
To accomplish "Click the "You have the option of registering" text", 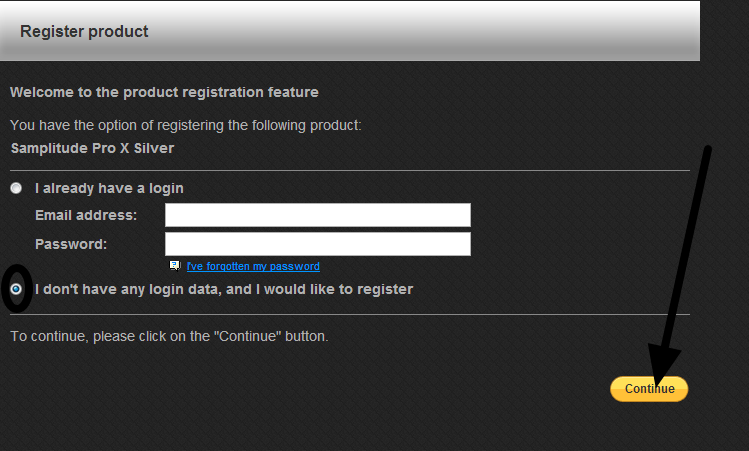I will click(185, 125).
